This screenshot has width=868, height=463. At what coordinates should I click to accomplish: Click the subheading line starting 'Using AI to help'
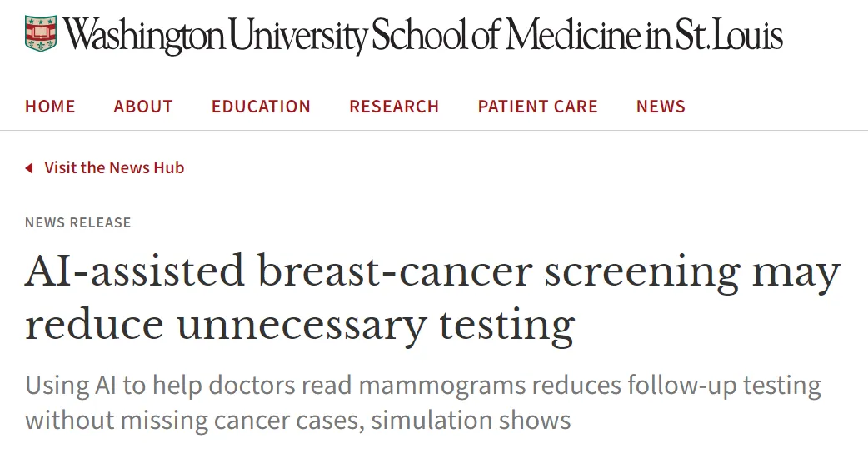click(423, 385)
